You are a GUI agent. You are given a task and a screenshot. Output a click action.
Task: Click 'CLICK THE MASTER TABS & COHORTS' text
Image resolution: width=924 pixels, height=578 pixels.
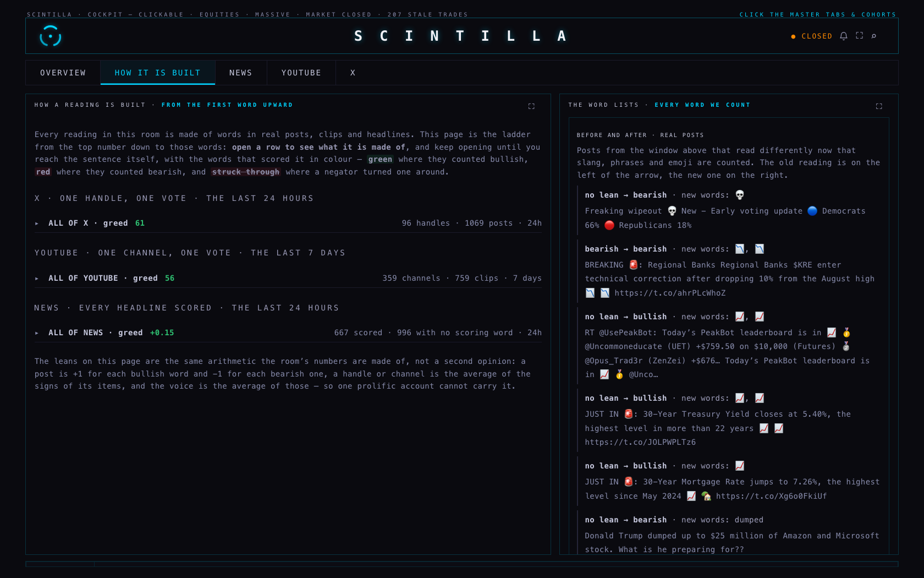[x=818, y=14]
